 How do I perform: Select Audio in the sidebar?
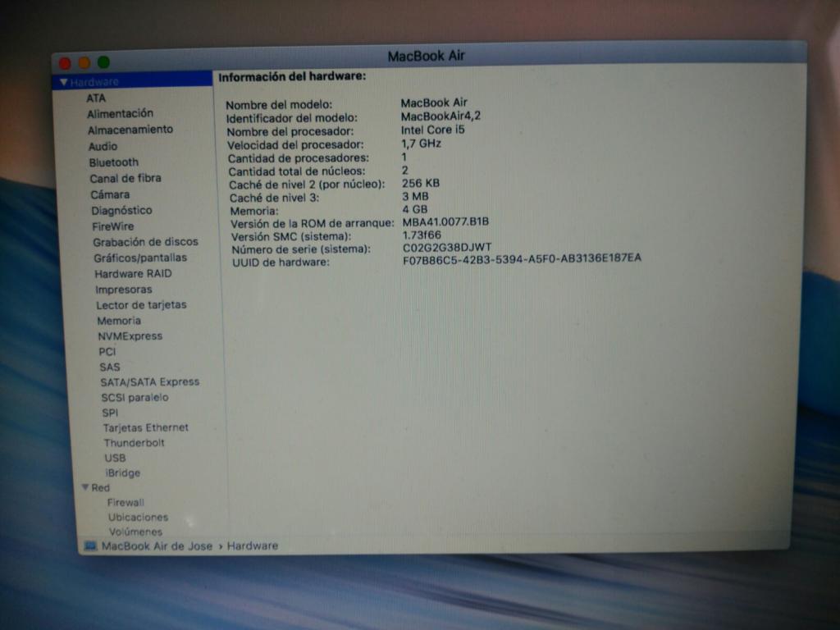click(103, 146)
